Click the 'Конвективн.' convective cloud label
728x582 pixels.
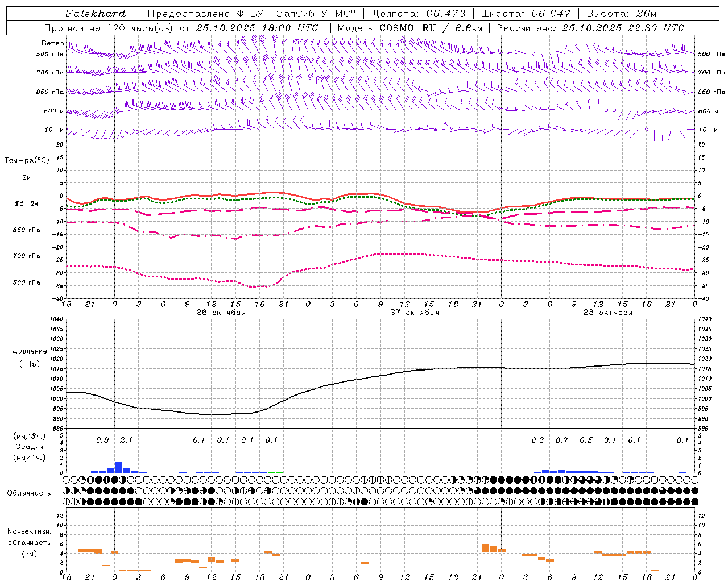tap(30, 531)
